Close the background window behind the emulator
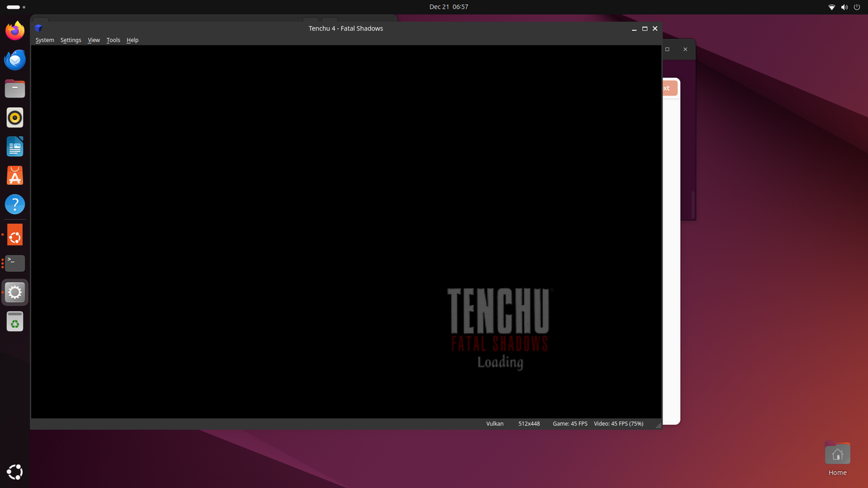This screenshot has width=868, height=488. (685, 49)
